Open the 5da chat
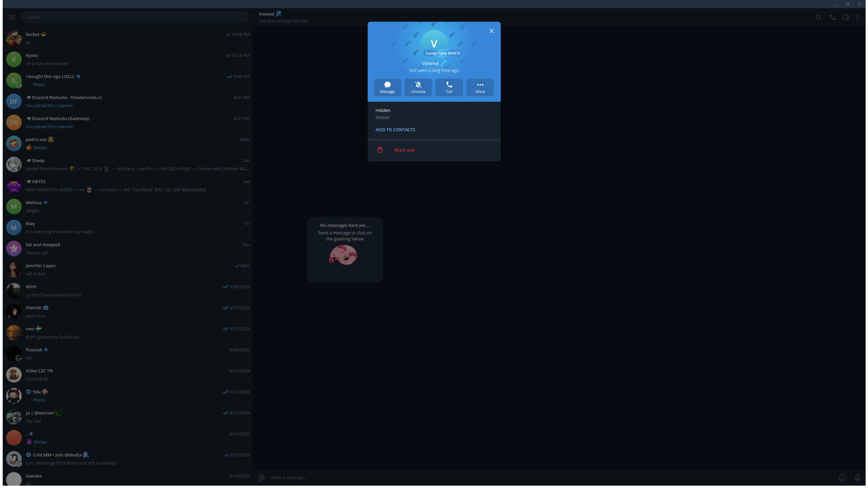 [x=128, y=396]
